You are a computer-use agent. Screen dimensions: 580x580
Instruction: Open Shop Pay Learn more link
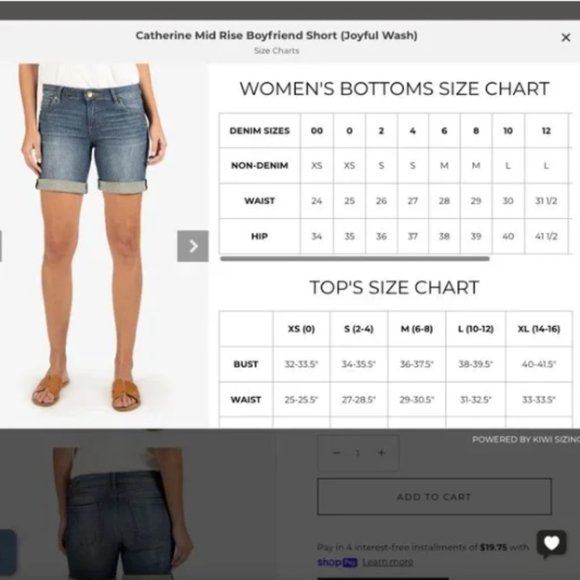tap(388, 562)
